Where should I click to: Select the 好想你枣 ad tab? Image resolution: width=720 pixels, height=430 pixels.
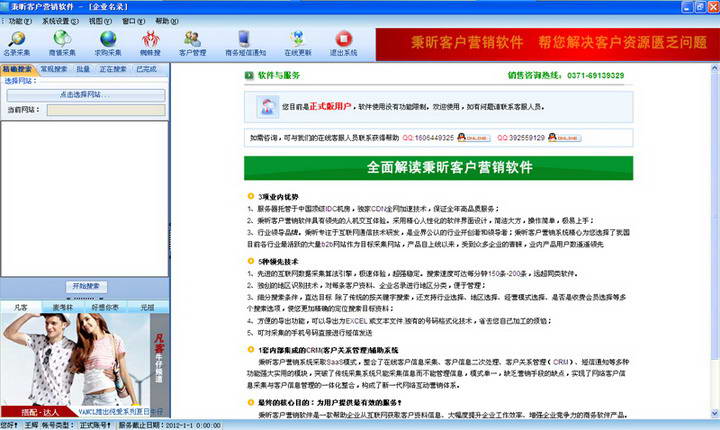point(105,307)
